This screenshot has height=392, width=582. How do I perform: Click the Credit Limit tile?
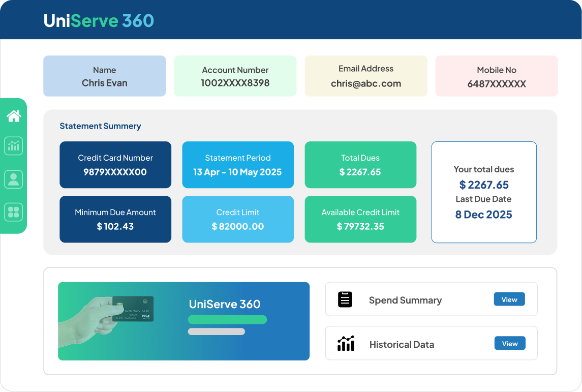tap(238, 219)
